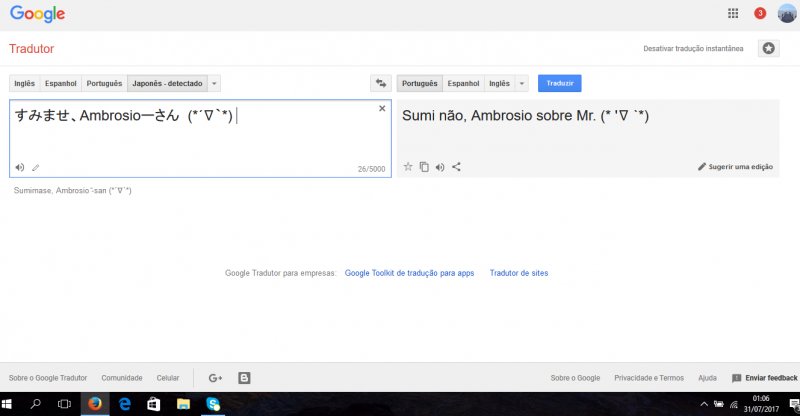This screenshot has width=800, height=416.
Task: Select Espanhol as target language
Action: [463, 83]
